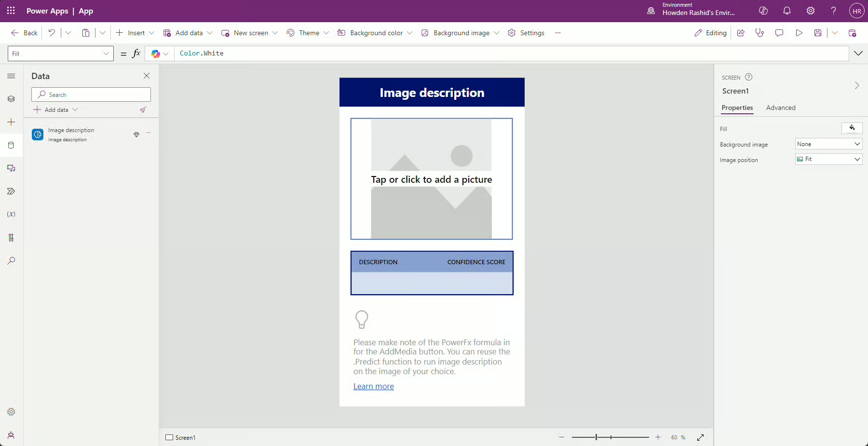This screenshot has width=868, height=446.
Task: Close the Data panel
Action: tap(147, 76)
